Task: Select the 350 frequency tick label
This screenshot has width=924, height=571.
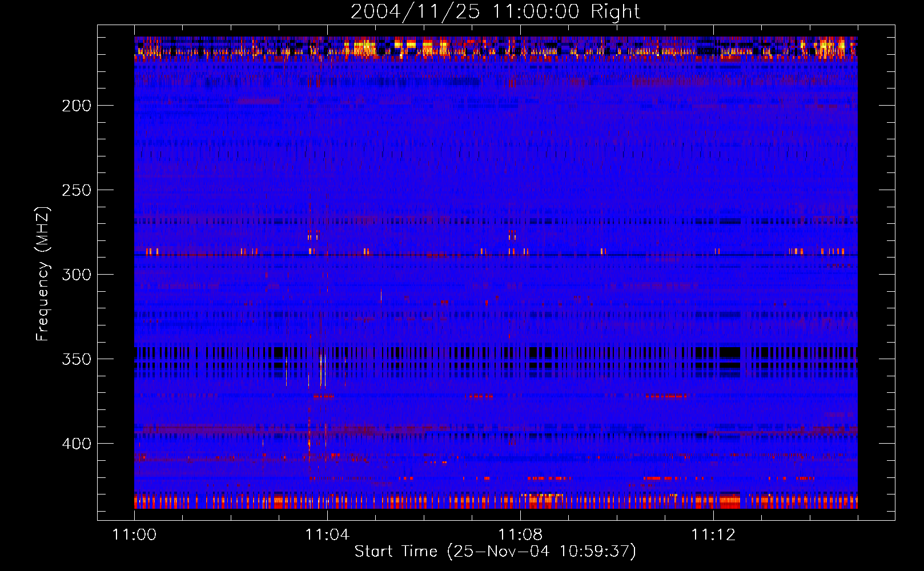Action: click(x=77, y=359)
